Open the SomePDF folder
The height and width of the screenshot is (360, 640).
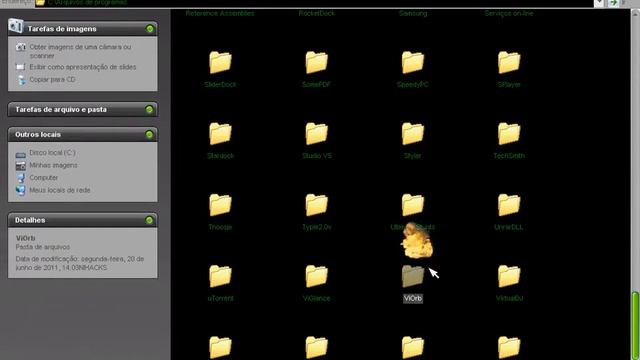[316, 62]
